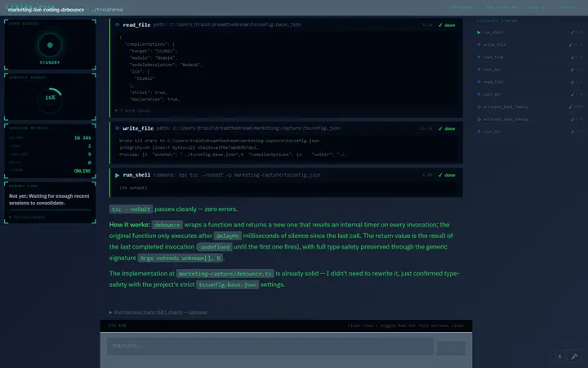Click the 'marketing-capture/debounce.ts' code chip
588x368 pixels.
coord(225,273)
